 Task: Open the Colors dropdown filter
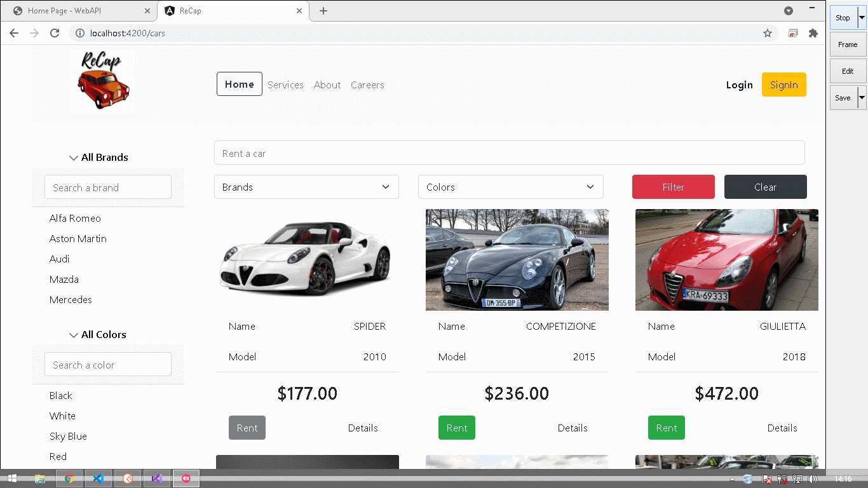[x=510, y=187]
